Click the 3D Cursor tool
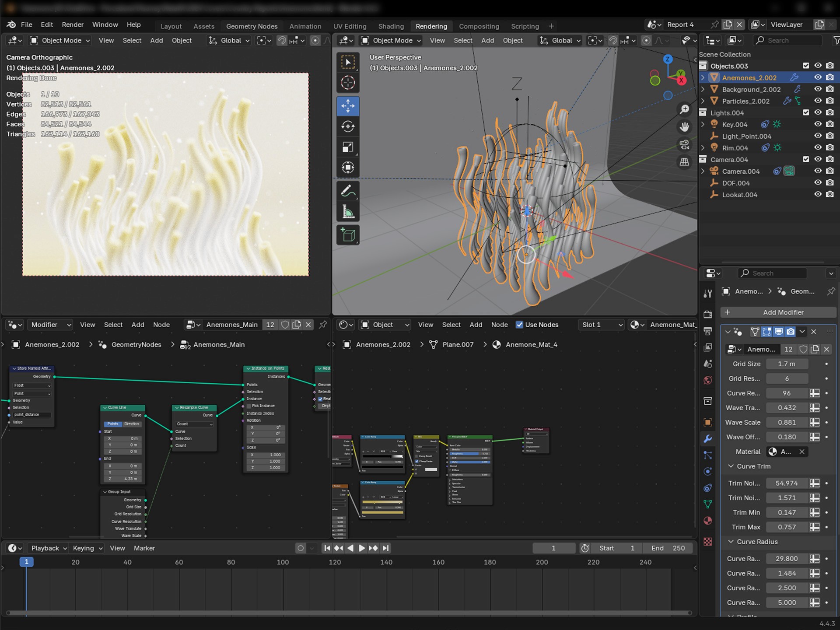The image size is (840, 630). 348,83
